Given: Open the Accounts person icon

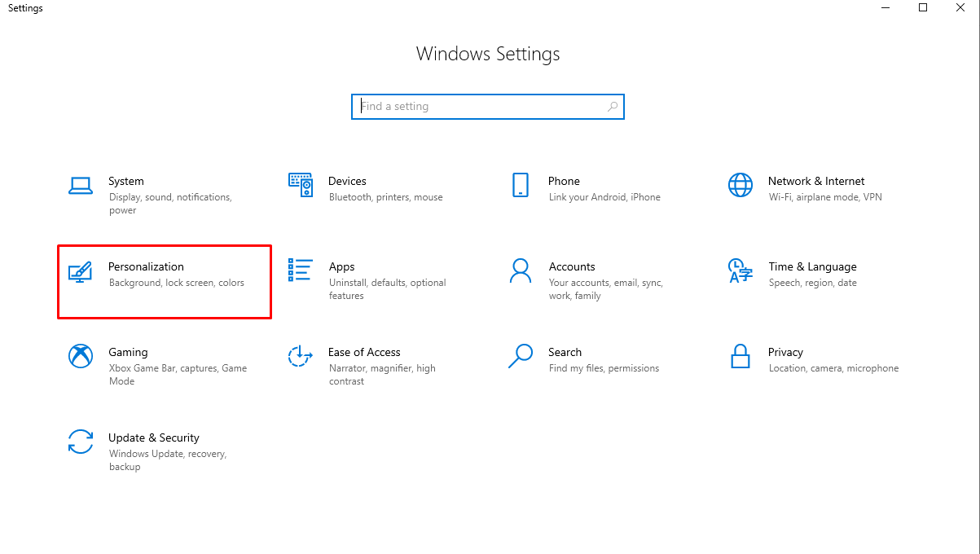Looking at the screenshot, I should coord(521,270).
